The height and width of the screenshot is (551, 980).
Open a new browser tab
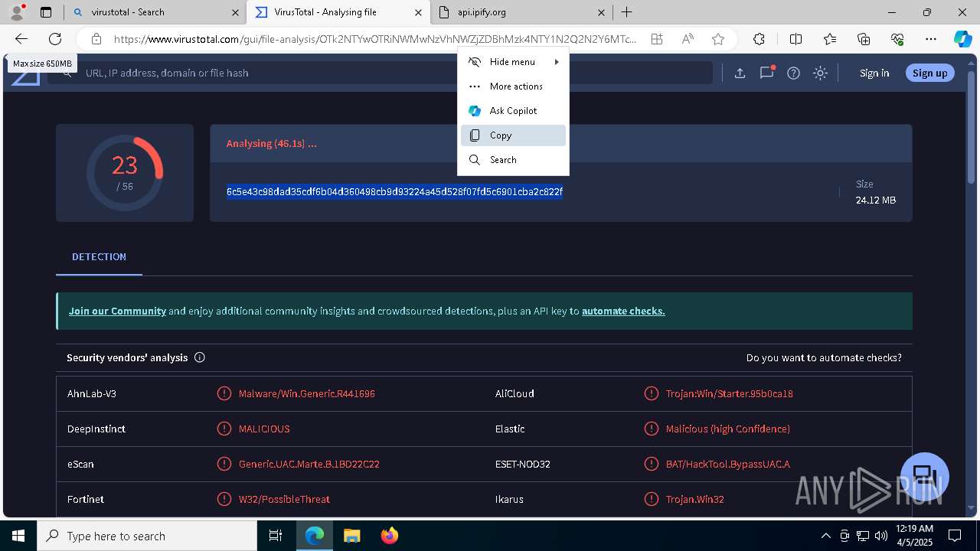[626, 12]
